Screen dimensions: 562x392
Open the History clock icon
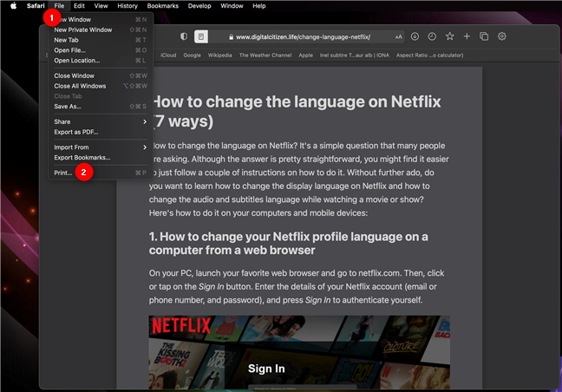pyautogui.click(x=432, y=36)
